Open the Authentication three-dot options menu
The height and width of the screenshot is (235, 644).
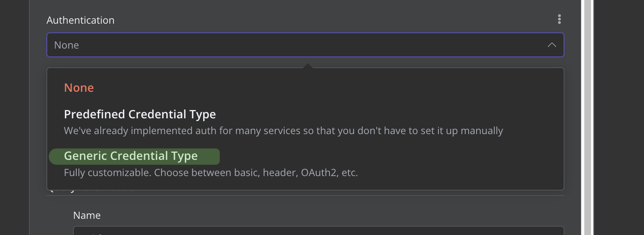point(559,19)
